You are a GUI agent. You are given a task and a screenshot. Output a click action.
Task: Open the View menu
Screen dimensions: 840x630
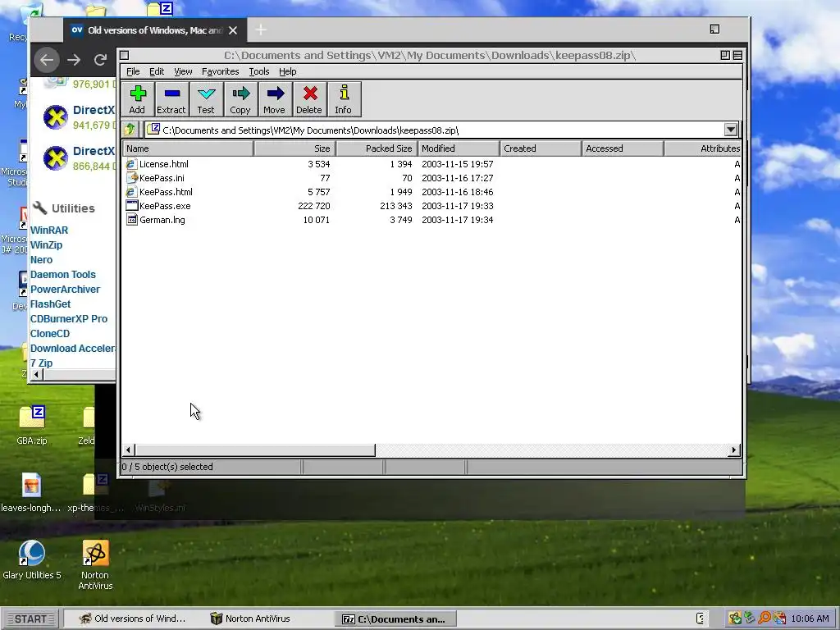(x=183, y=71)
